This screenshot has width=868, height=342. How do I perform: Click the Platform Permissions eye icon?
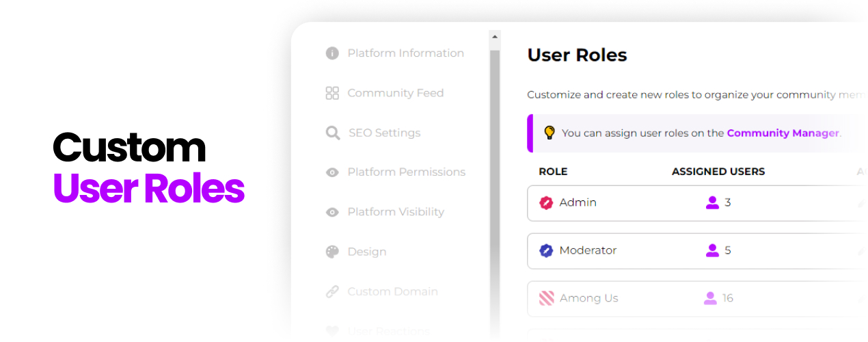pos(332,172)
